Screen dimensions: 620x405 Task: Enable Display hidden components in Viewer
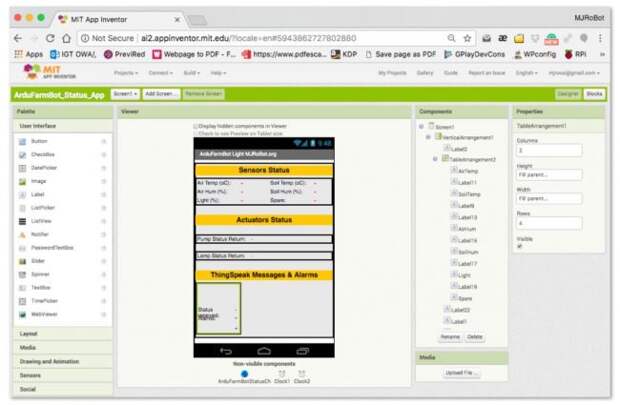tap(195, 126)
